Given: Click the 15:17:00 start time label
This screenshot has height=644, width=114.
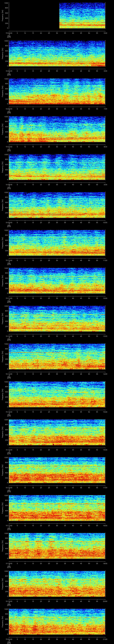Looking at the screenshot, I should [x=9, y=525].
